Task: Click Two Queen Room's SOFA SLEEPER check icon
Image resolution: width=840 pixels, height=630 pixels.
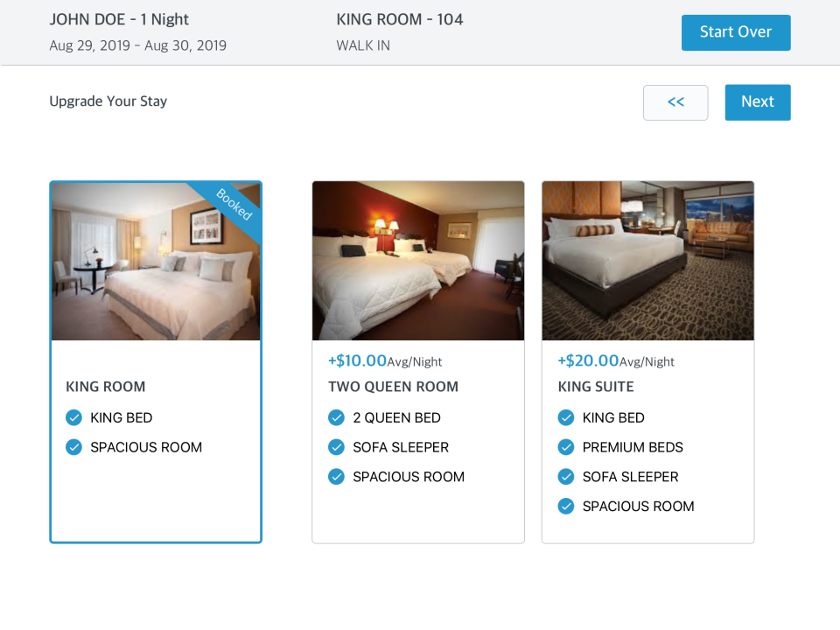Action: click(337, 447)
